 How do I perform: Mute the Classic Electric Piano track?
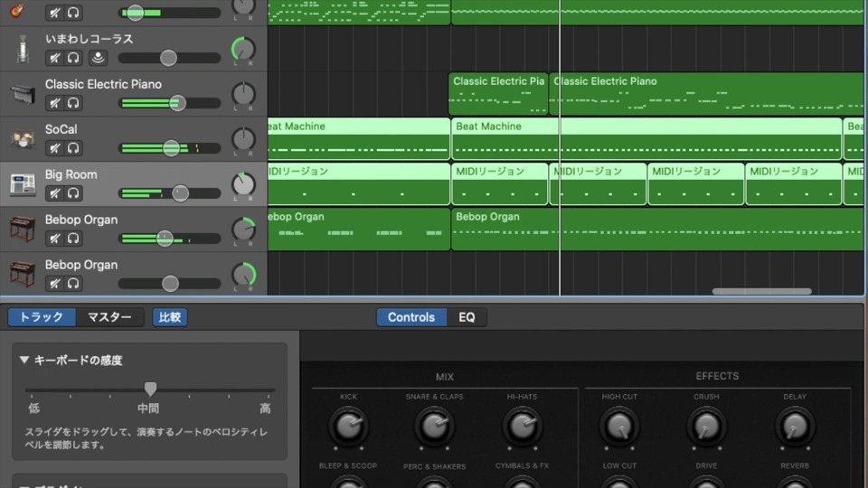pyautogui.click(x=54, y=103)
